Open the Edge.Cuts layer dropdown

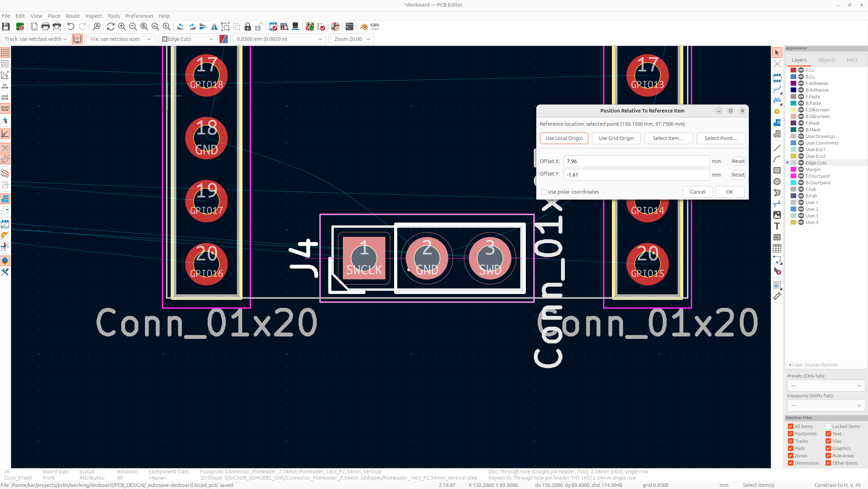point(188,39)
